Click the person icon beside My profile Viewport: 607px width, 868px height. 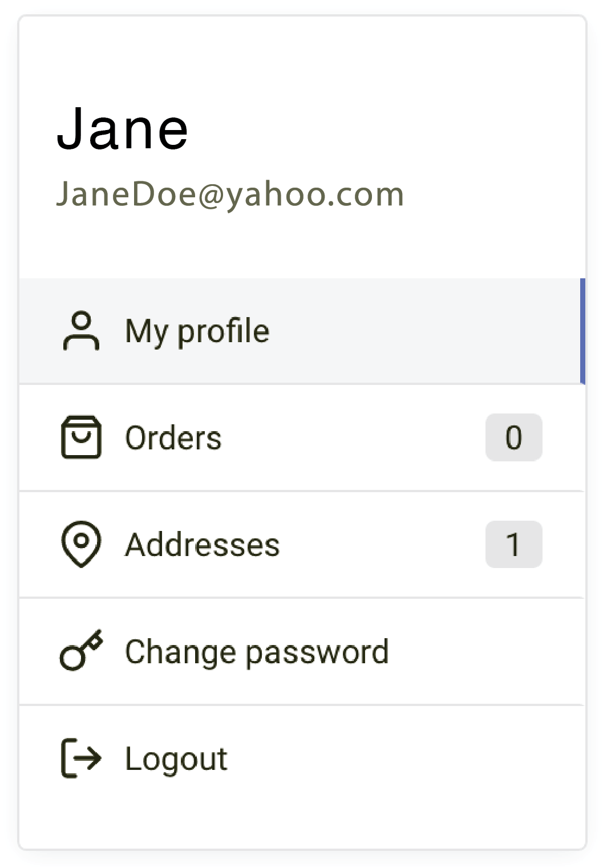pos(81,331)
